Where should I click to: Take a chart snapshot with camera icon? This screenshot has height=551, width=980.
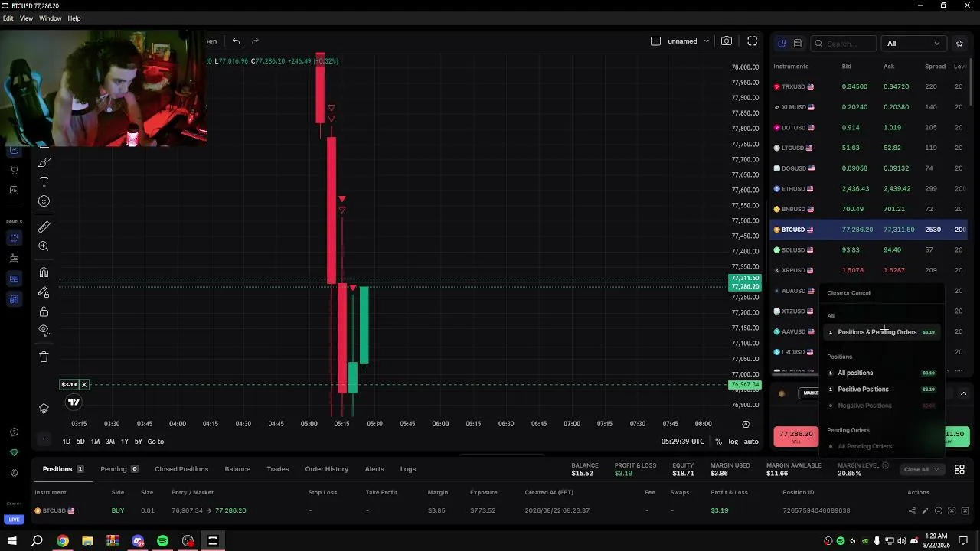pyautogui.click(x=727, y=41)
